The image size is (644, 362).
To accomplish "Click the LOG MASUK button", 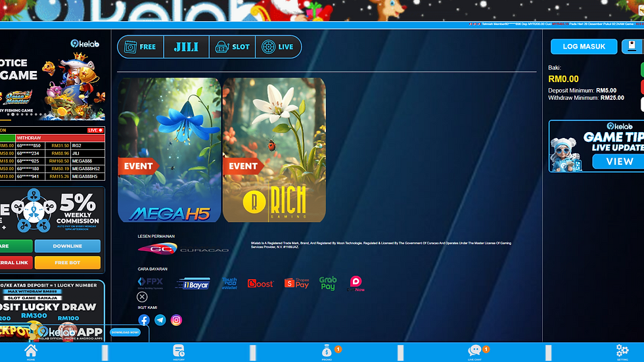I will pyautogui.click(x=584, y=47).
